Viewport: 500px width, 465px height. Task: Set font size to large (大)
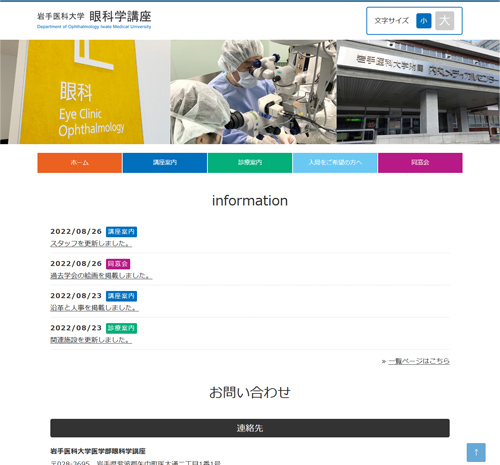[x=445, y=21]
